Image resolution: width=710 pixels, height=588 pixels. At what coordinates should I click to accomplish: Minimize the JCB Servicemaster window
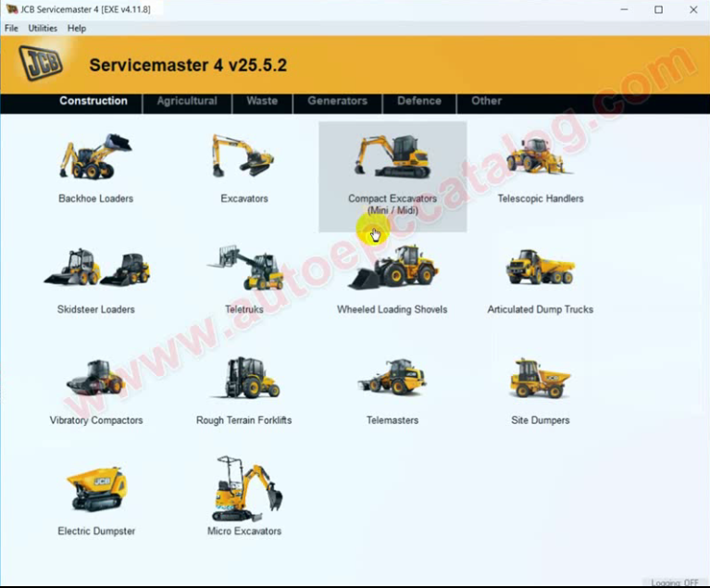coord(624,9)
